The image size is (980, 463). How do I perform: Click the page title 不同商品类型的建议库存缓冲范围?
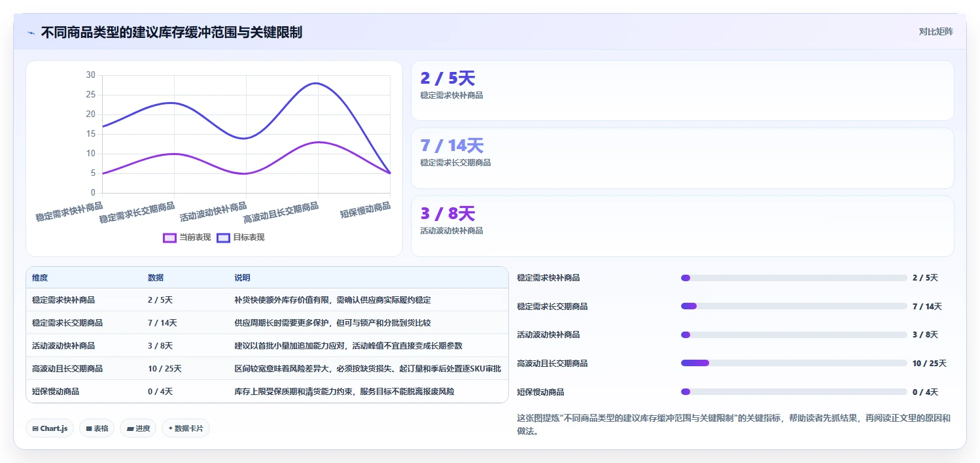pyautogui.click(x=171, y=32)
